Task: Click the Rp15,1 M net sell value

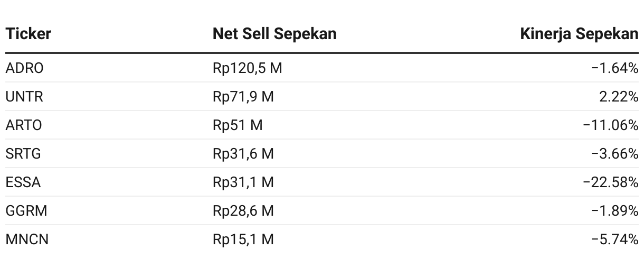Action: pyautogui.click(x=243, y=239)
